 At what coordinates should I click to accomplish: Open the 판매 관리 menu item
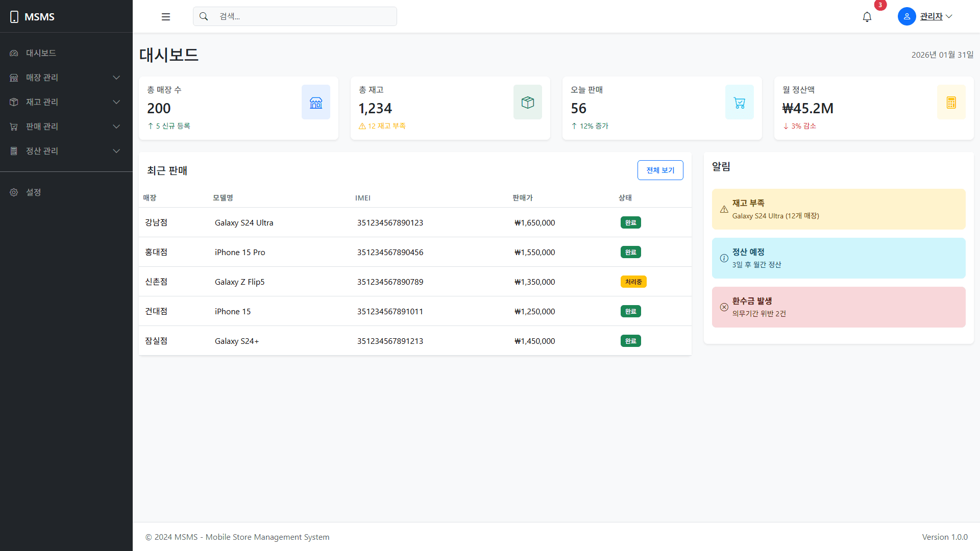pos(42,127)
